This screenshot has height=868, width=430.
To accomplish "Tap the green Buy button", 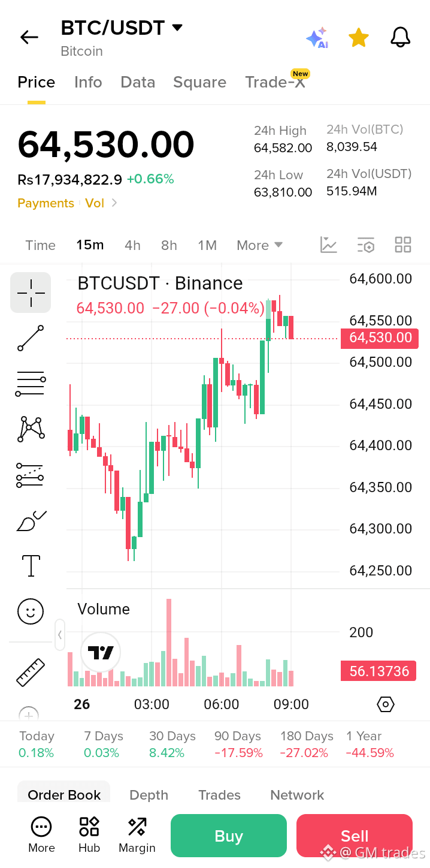I will (x=229, y=836).
